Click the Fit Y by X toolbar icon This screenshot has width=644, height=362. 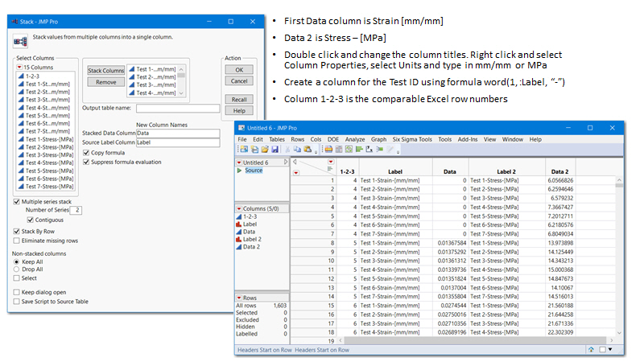(x=369, y=150)
